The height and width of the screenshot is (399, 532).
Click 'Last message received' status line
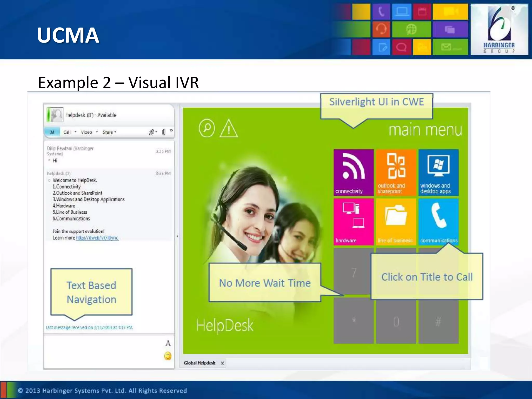tap(89, 328)
